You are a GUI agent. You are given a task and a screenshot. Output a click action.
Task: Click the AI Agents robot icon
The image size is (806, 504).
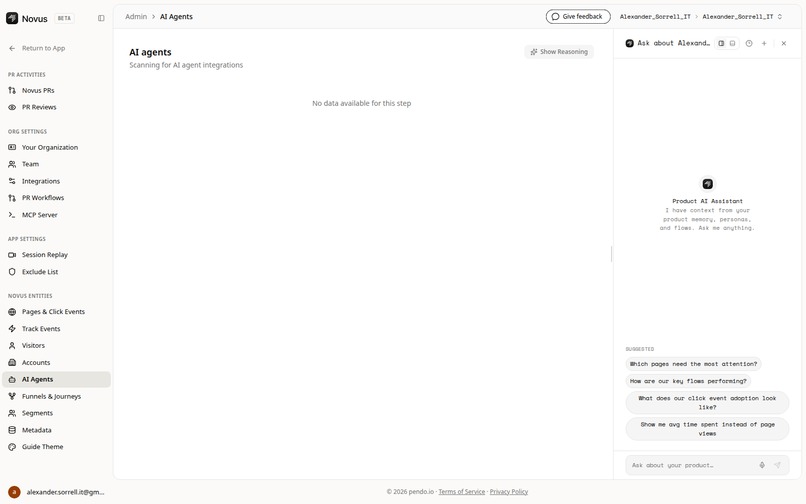(12, 379)
